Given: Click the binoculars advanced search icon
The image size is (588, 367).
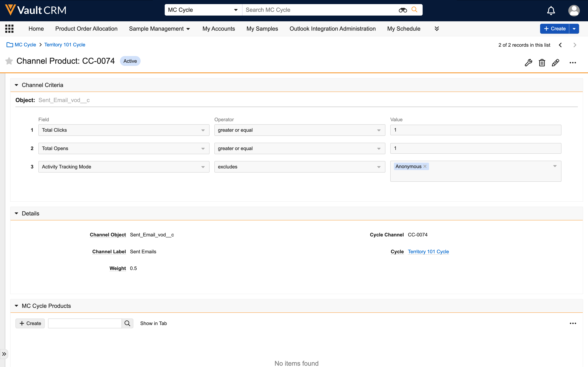Looking at the screenshot, I should [403, 10].
